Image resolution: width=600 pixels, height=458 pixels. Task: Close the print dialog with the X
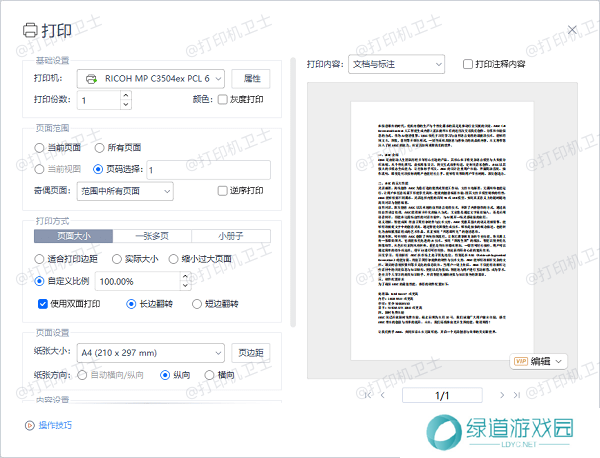(x=572, y=30)
